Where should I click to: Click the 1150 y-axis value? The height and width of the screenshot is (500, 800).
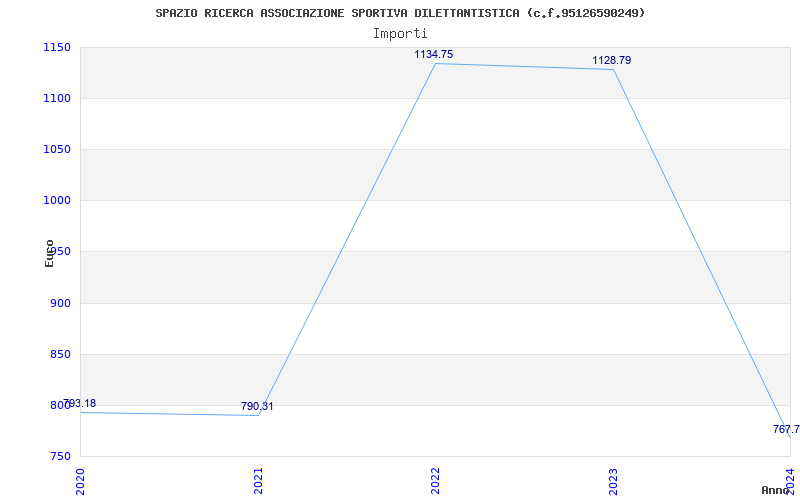coord(57,47)
